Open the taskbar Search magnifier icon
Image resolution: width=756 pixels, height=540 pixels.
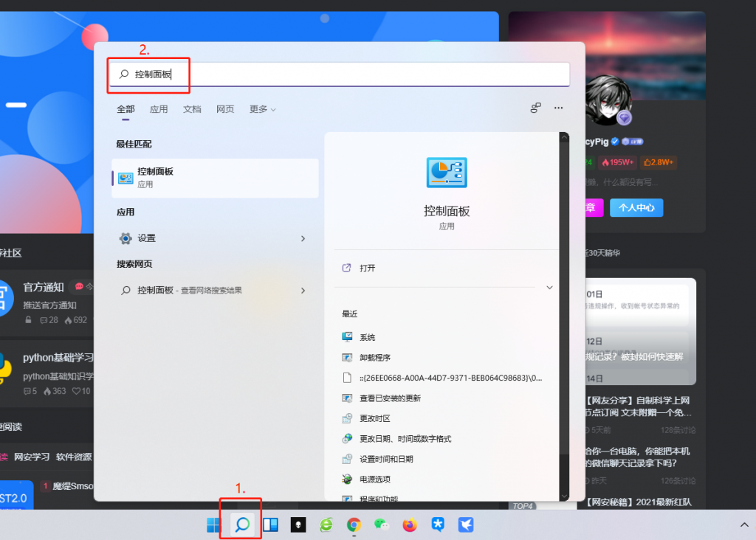click(242, 525)
